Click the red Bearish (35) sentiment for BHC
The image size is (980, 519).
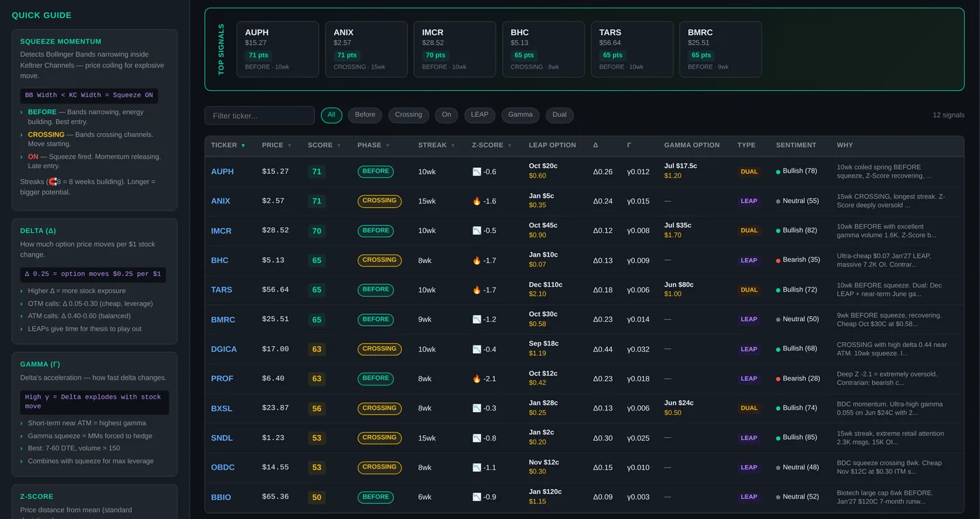coord(798,260)
